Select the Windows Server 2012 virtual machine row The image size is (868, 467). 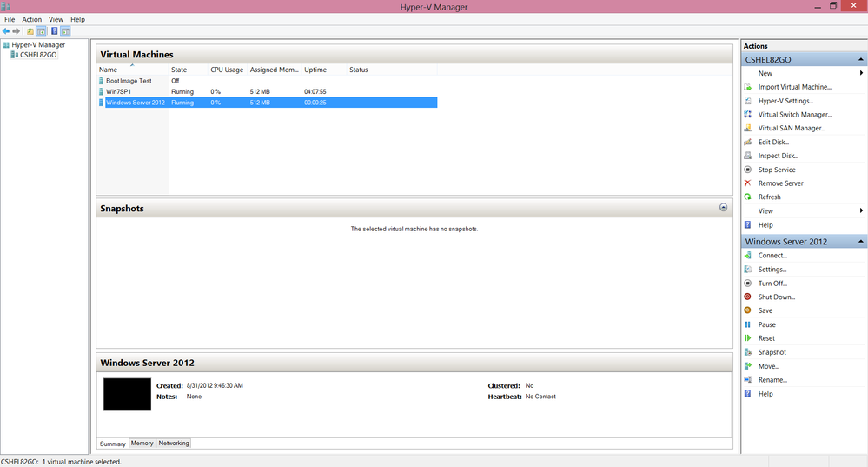pyautogui.click(x=268, y=103)
